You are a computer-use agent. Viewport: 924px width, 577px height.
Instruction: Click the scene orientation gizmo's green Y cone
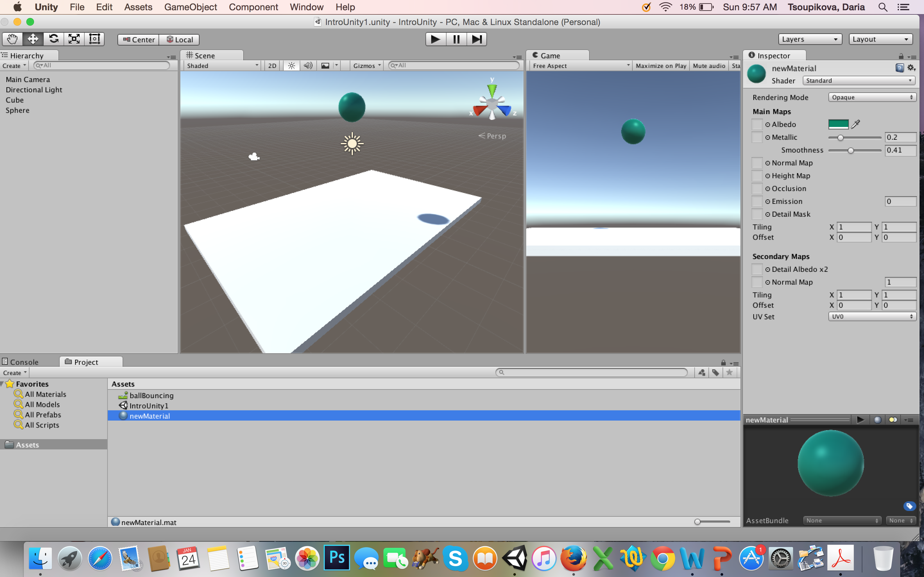click(x=492, y=90)
